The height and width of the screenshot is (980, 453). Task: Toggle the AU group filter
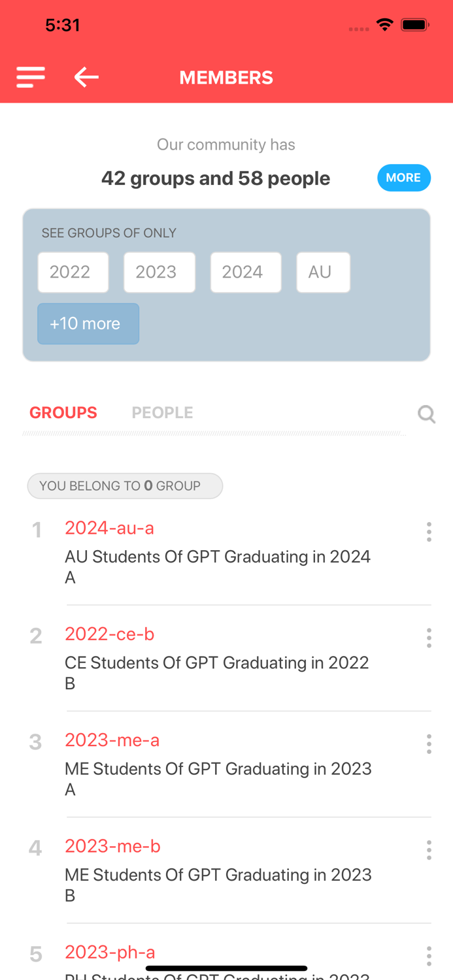point(323,272)
